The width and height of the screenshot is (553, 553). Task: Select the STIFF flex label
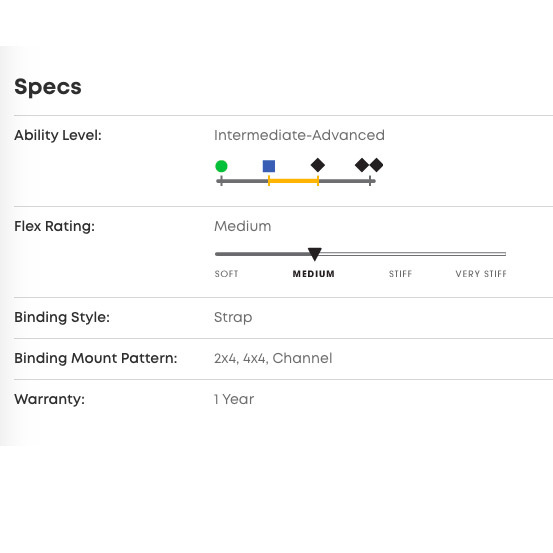[x=400, y=274]
